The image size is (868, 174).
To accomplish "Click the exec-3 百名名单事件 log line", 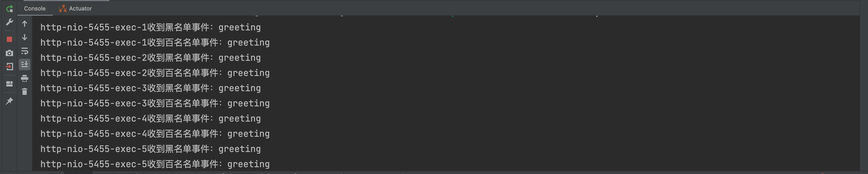I will pyautogui.click(x=155, y=103).
